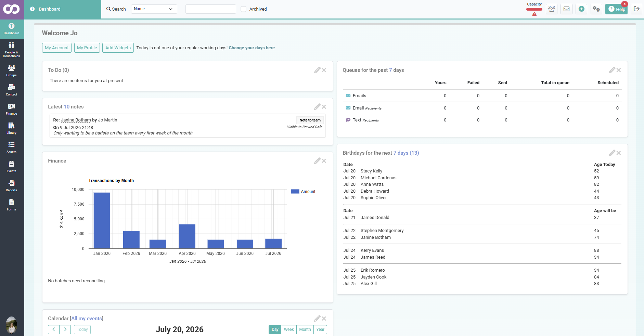
Task: Open the Finance sidebar icon
Action: [x=12, y=109]
